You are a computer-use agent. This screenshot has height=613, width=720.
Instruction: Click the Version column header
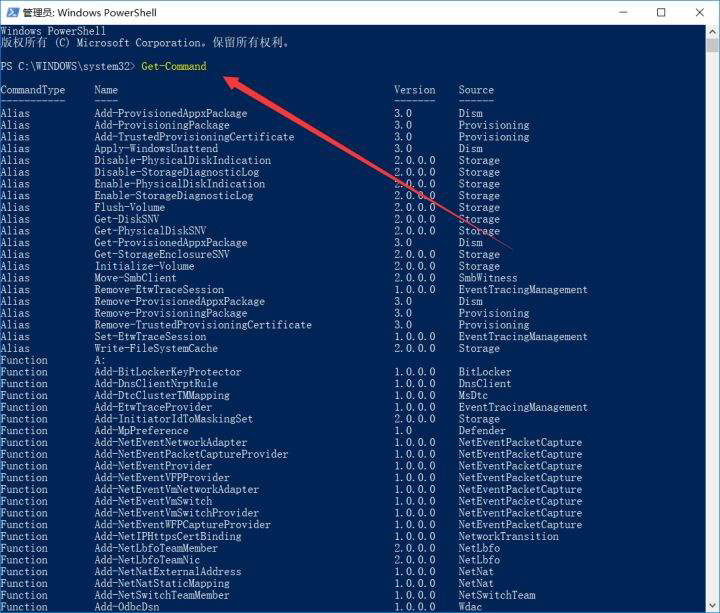pyautogui.click(x=415, y=90)
